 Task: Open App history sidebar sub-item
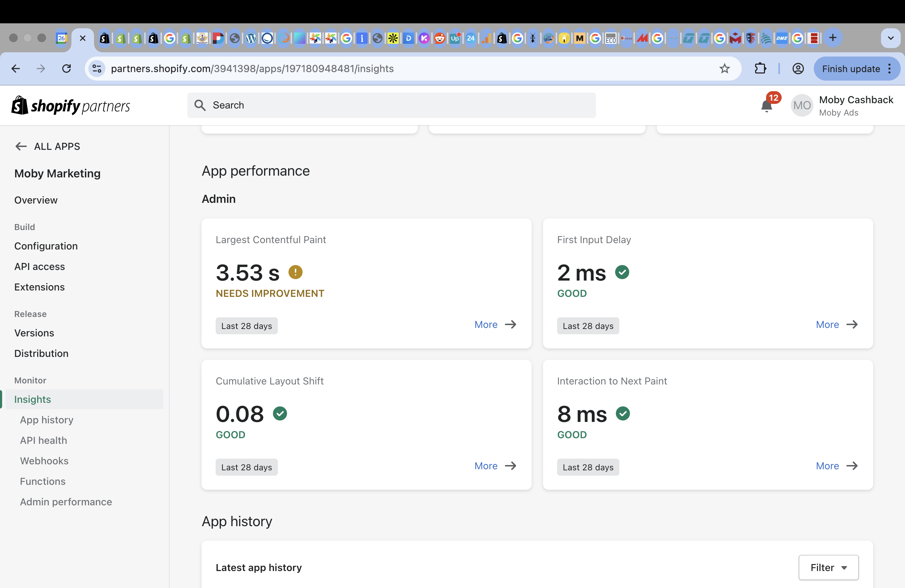(47, 419)
